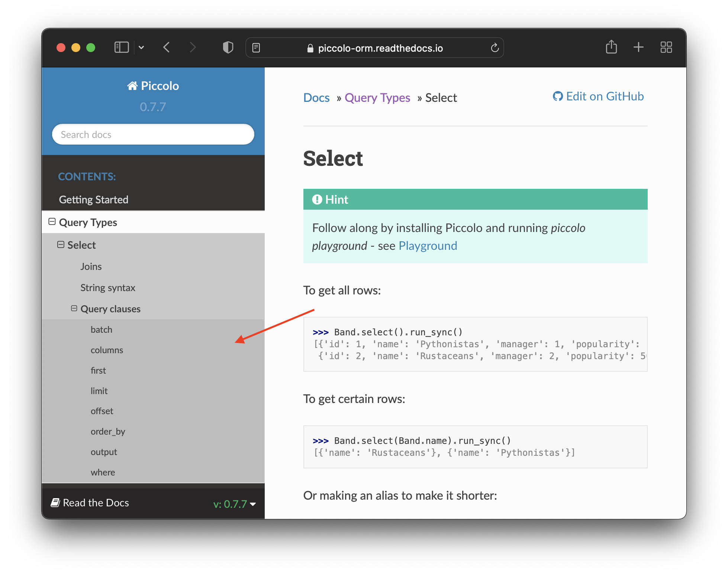
Task: Click the lock icon in address bar
Action: pyautogui.click(x=310, y=48)
